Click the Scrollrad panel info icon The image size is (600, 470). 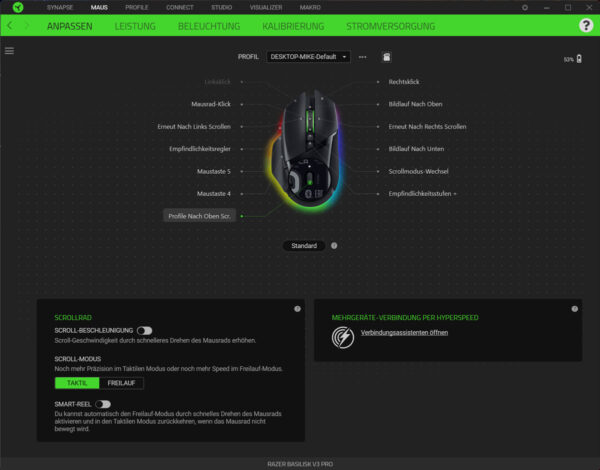click(297, 309)
